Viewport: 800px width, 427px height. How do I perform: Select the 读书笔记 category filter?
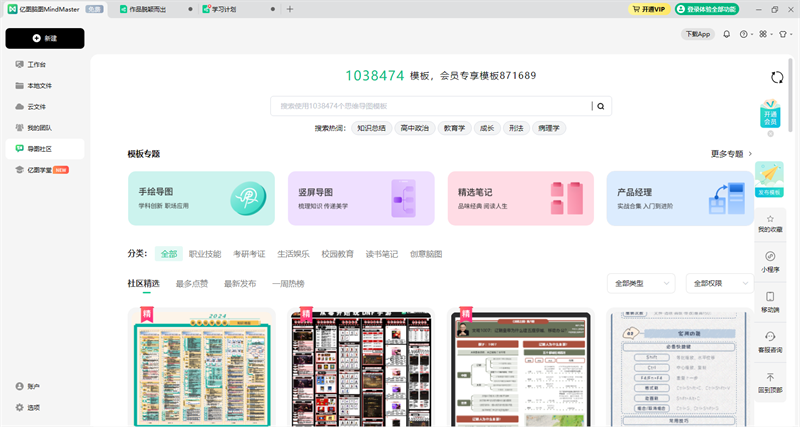(x=382, y=254)
